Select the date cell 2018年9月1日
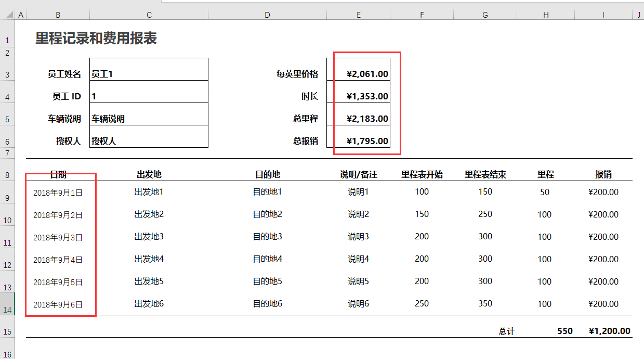The image size is (644, 359). pos(58,193)
